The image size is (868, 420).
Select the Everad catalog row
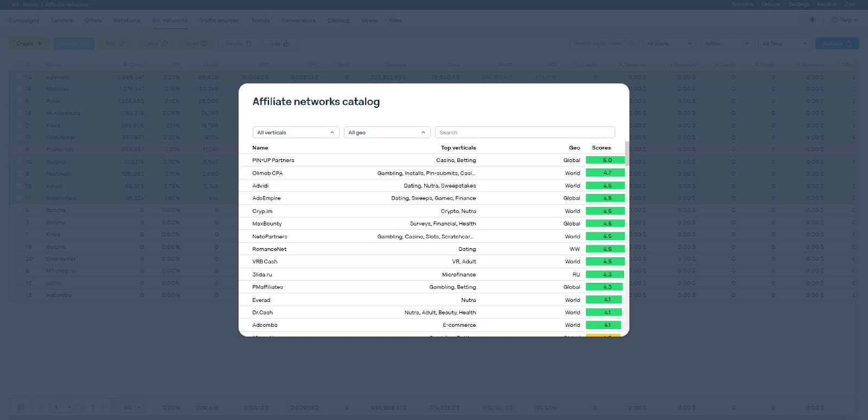point(432,300)
